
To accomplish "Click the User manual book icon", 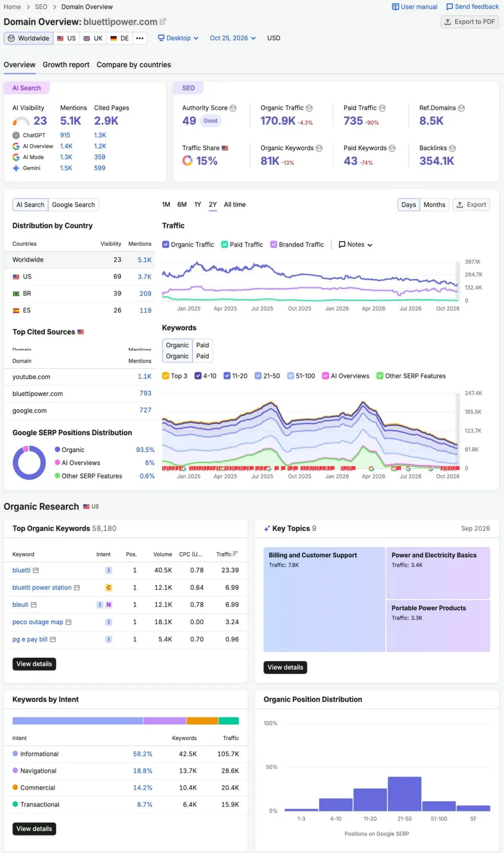I will point(396,7).
